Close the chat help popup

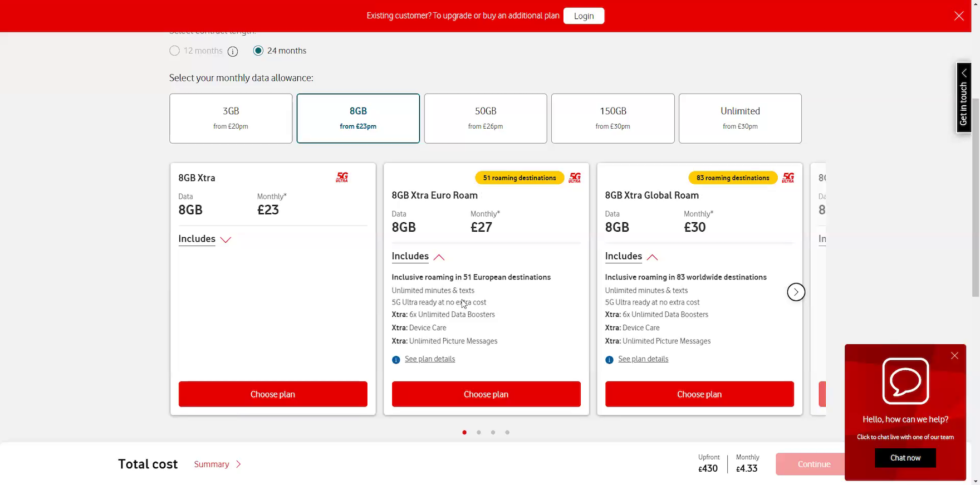(x=954, y=356)
